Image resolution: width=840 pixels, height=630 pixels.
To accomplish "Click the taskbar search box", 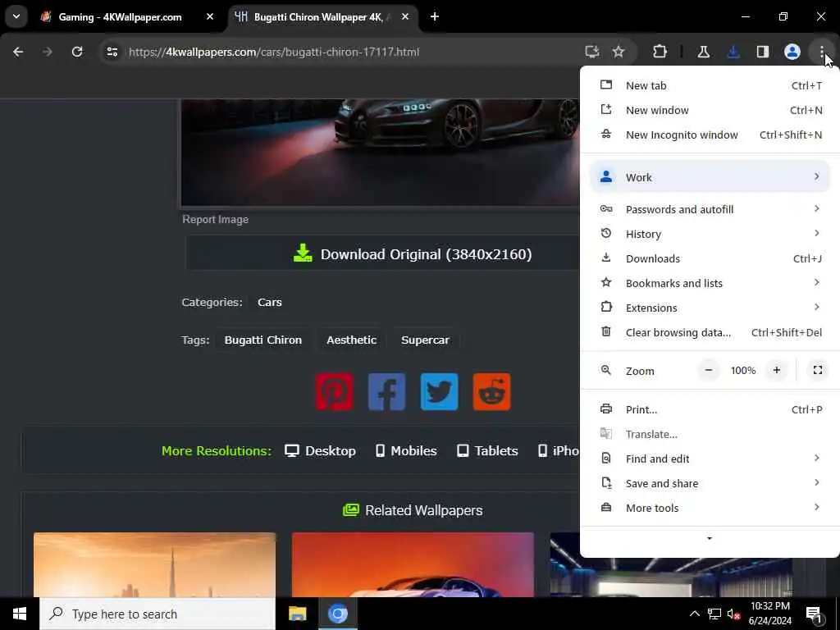I will pos(157,614).
